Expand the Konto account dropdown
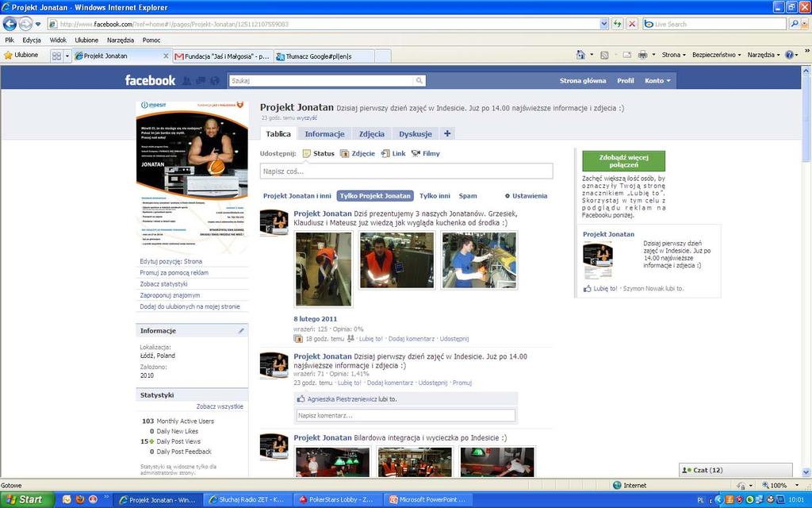 [x=657, y=80]
